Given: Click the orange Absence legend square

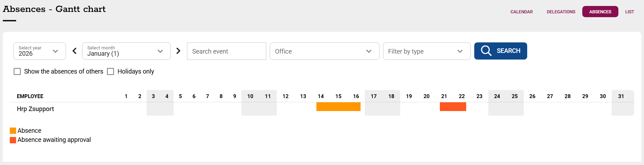Looking at the screenshot, I should point(13,131).
